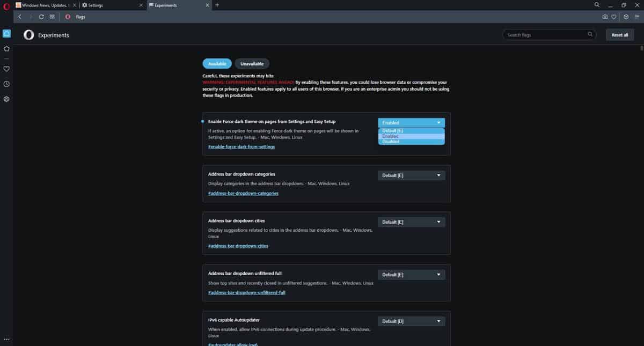
Task: Show Available experiments
Action: (x=217, y=63)
